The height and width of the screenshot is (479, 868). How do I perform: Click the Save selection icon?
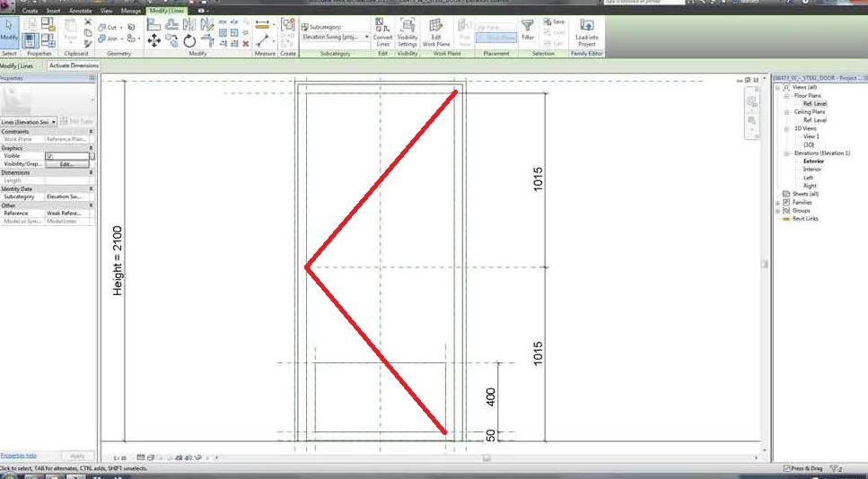point(554,22)
